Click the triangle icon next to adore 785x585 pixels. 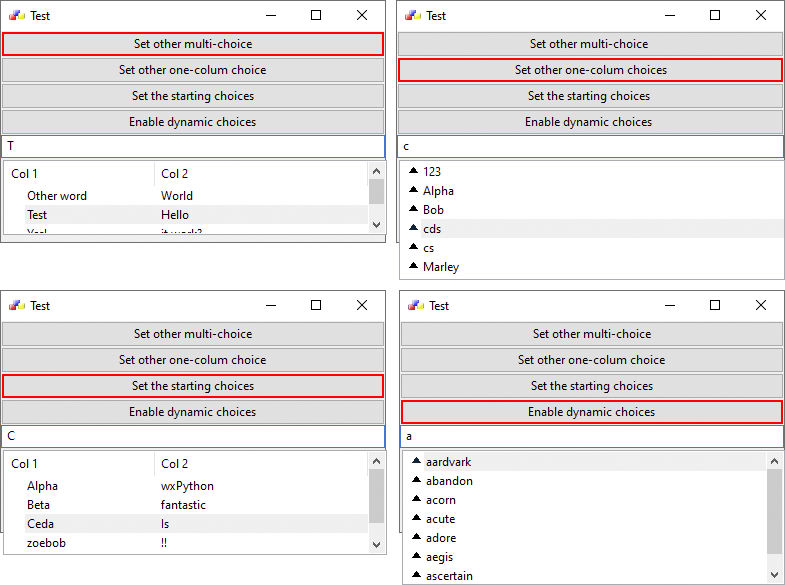point(415,538)
